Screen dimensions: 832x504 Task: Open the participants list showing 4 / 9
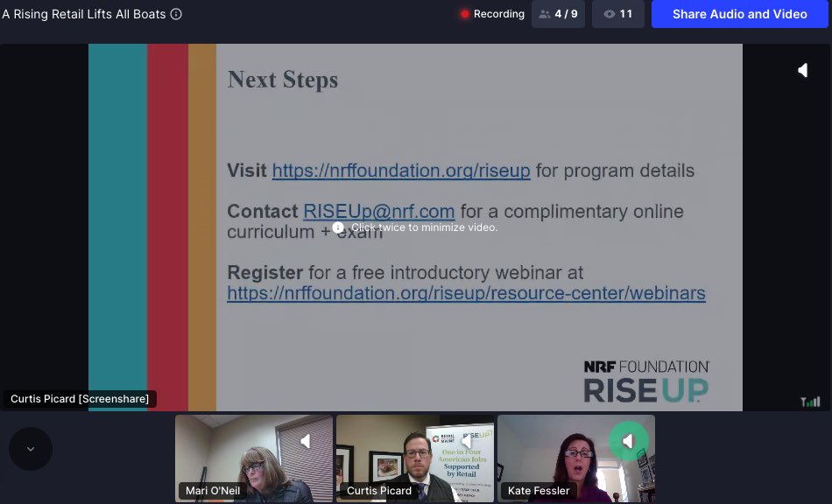tap(558, 14)
